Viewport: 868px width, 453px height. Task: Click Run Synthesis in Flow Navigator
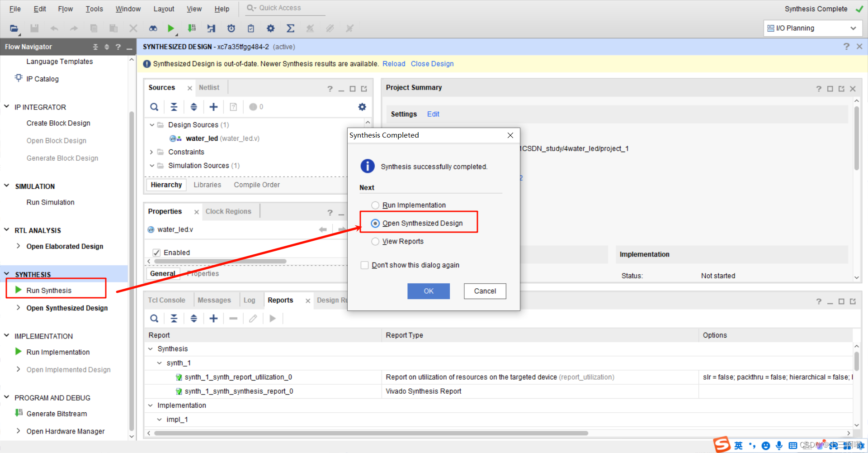click(49, 290)
